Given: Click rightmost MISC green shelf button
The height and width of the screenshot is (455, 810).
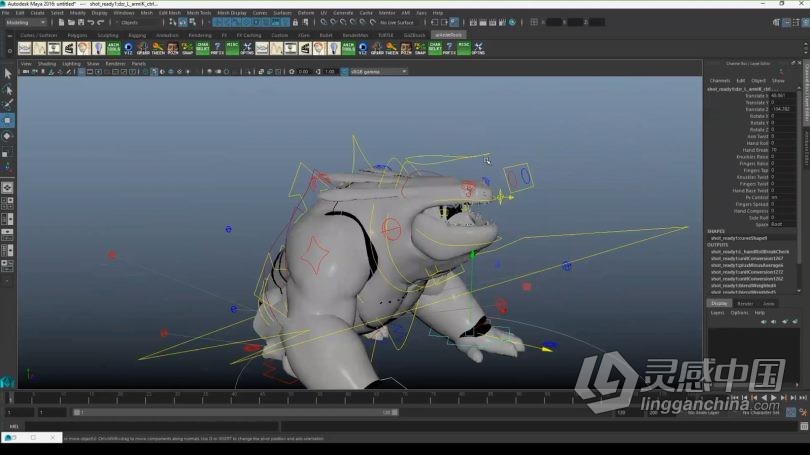Looking at the screenshot, I should pyautogui.click(x=464, y=49).
